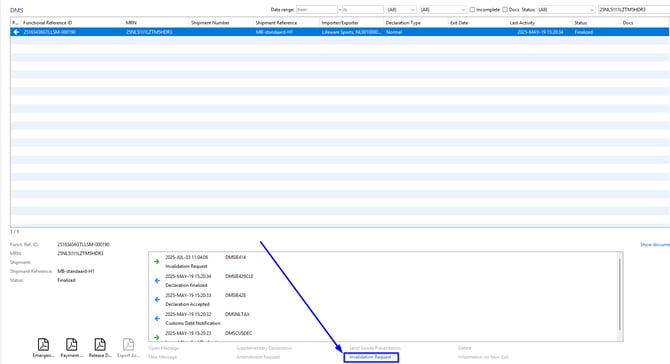Viewport: 670px width, 364px height.
Task: Click the green arrow icon beside DMSCUSDEC message
Action: point(157,337)
